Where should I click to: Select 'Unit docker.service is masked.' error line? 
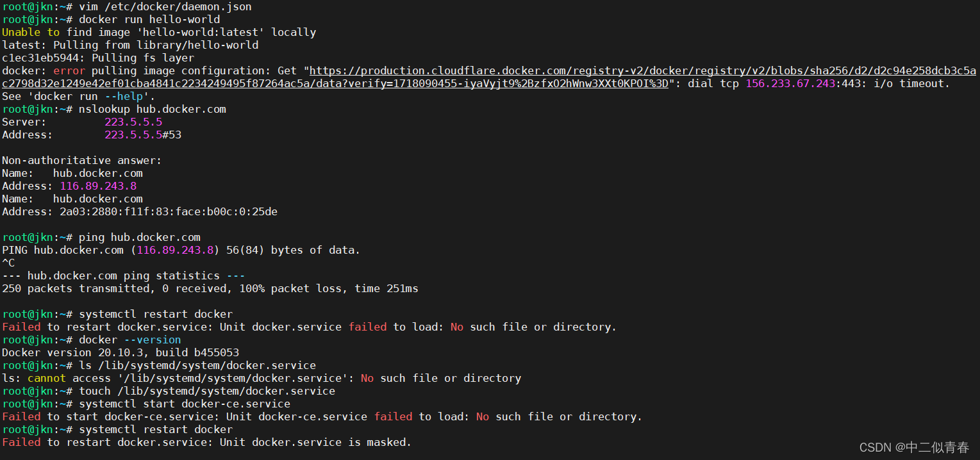[207, 443]
